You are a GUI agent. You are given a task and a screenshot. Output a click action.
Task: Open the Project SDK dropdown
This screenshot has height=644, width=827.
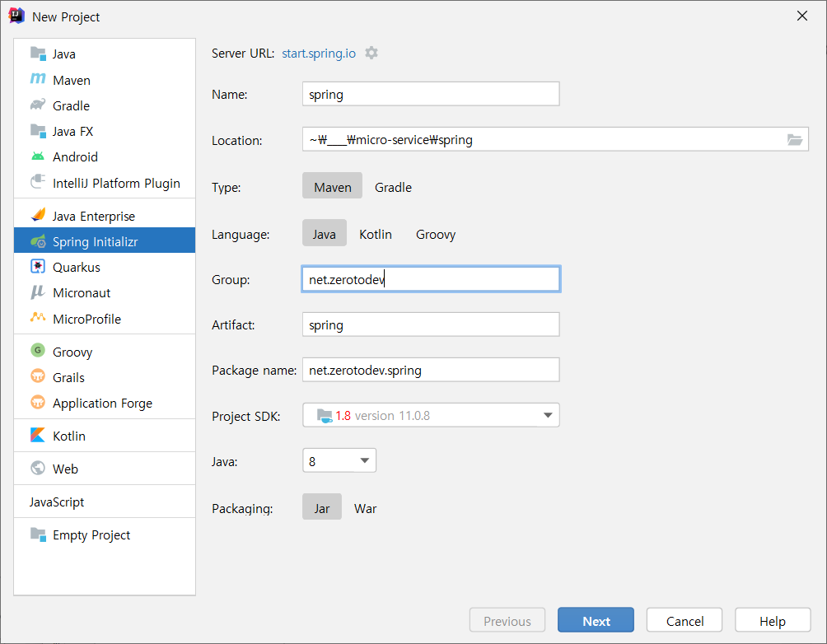431,415
